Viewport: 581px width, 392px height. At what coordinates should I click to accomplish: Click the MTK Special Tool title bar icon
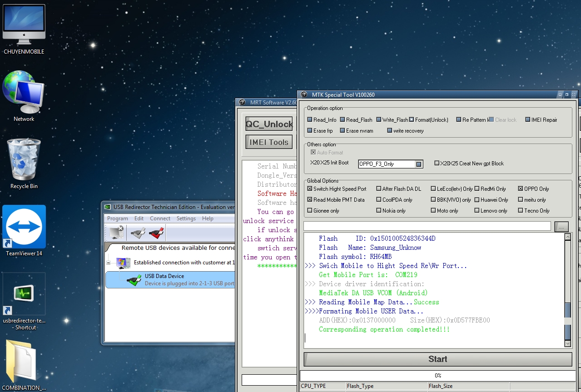coord(305,95)
